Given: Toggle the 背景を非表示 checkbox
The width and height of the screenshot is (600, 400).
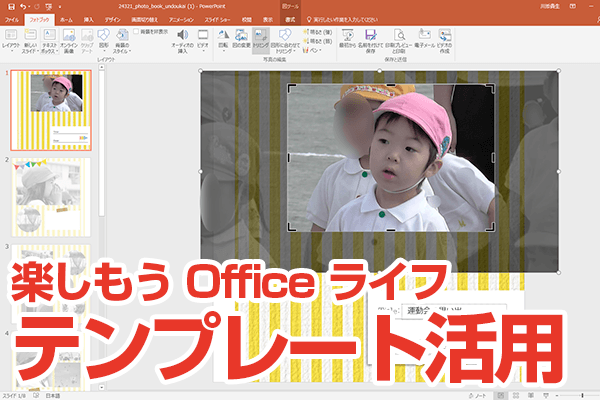Looking at the screenshot, I should (136, 31).
